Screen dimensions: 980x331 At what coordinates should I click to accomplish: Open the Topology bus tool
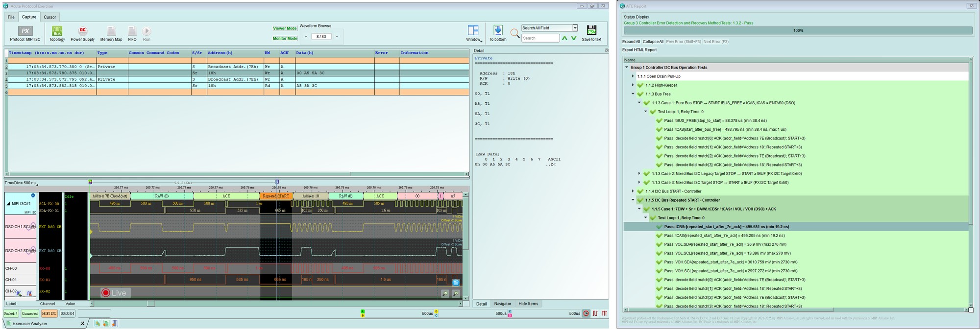tap(57, 34)
